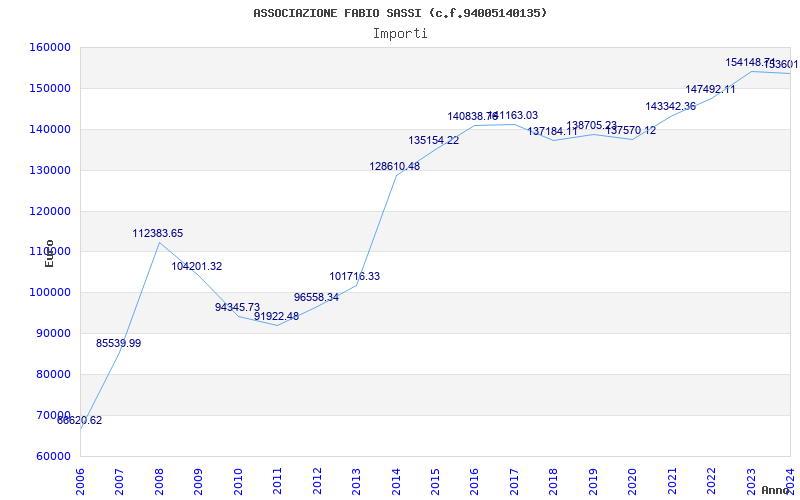Click the y-axis value 130000
The image size is (800, 500).
pos(52,170)
